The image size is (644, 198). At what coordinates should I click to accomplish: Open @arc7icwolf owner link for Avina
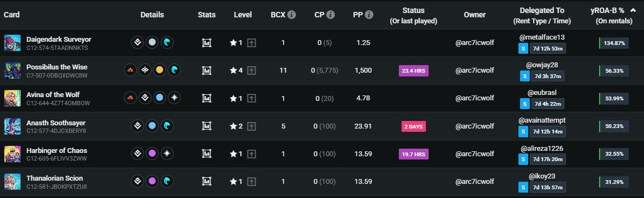click(x=475, y=98)
